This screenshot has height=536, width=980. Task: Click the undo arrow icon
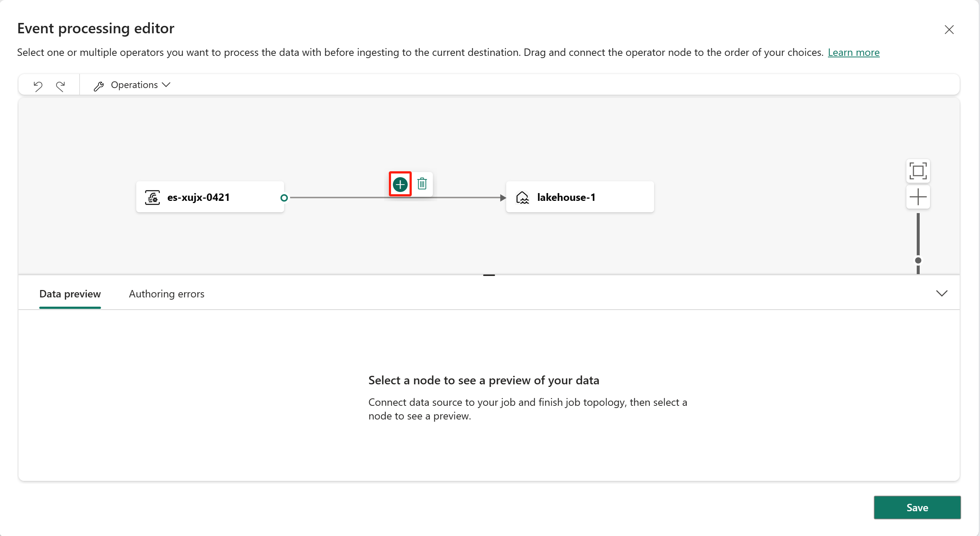(x=38, y=84)
